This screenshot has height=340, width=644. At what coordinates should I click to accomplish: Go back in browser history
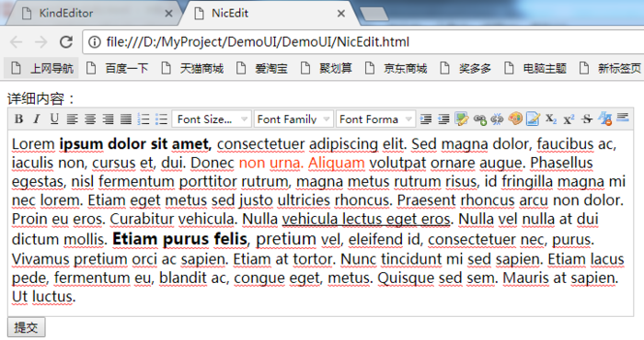(16, 42)
